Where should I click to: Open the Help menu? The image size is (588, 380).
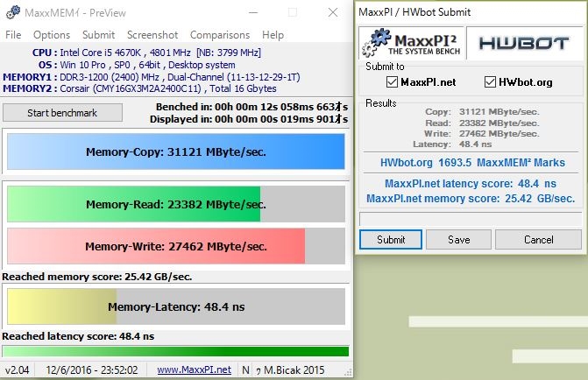point(273,35)
